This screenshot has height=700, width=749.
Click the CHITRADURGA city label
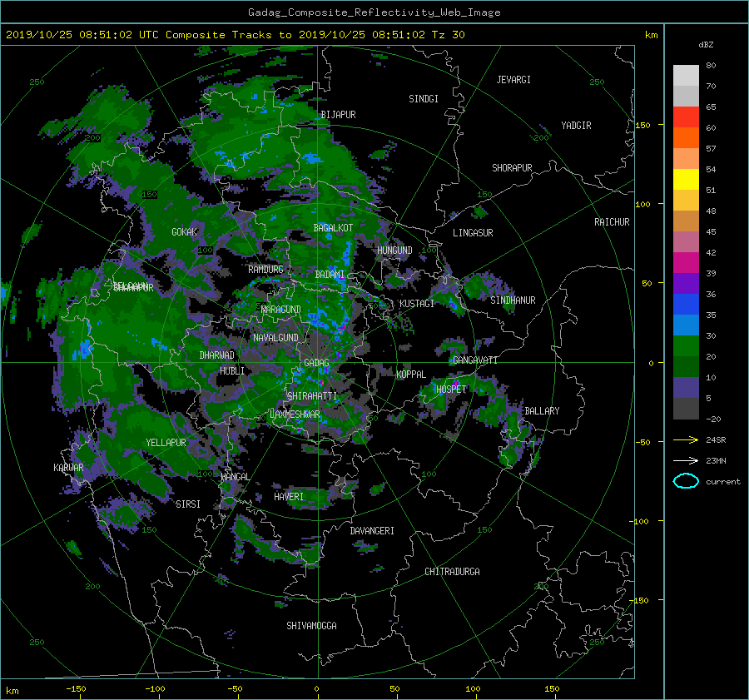coord(453,572)
